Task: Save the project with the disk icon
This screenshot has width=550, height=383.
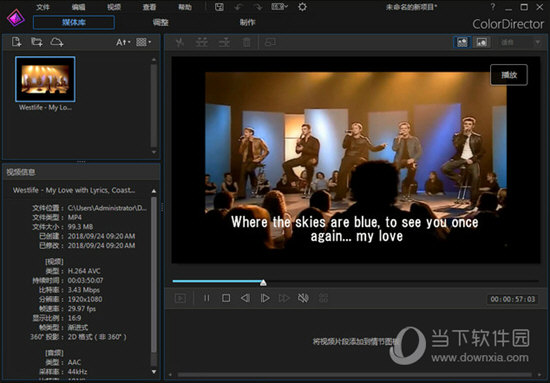Action: coord(219,7)
